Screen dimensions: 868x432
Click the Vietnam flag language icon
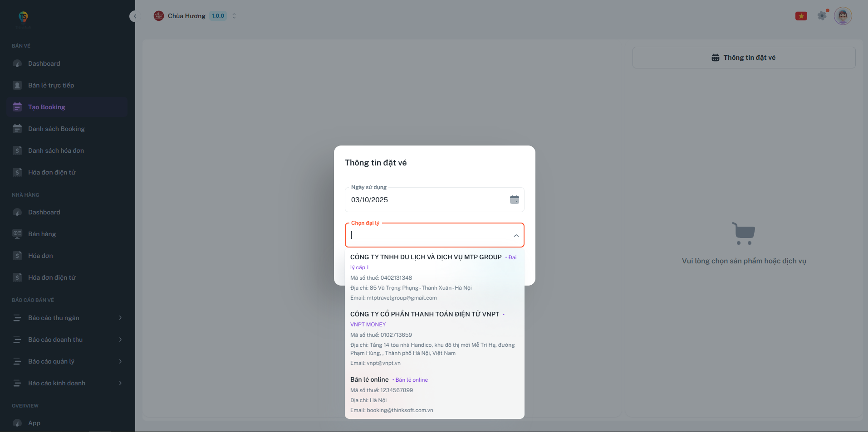[801, 16]
